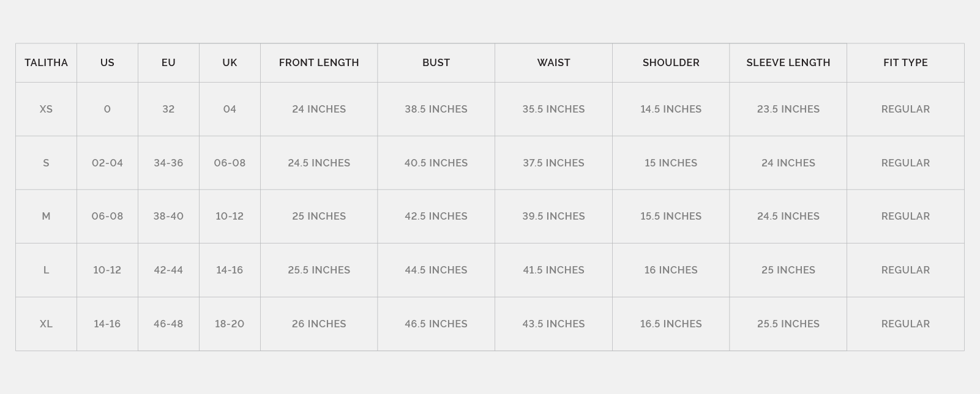Click the 38-40 EU size cell
This screenshot has height=394, width=980.
click(168, 216)
